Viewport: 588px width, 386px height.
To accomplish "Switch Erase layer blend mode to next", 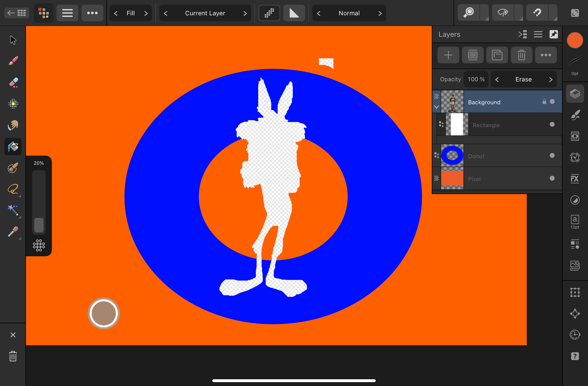I will click(x=551, y=79).
